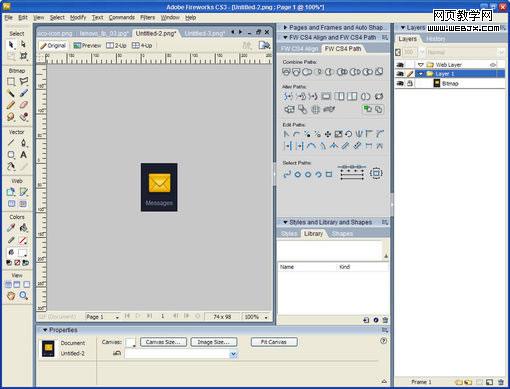Collapse Styles and Library and Shapes panel

pos(285,222)
